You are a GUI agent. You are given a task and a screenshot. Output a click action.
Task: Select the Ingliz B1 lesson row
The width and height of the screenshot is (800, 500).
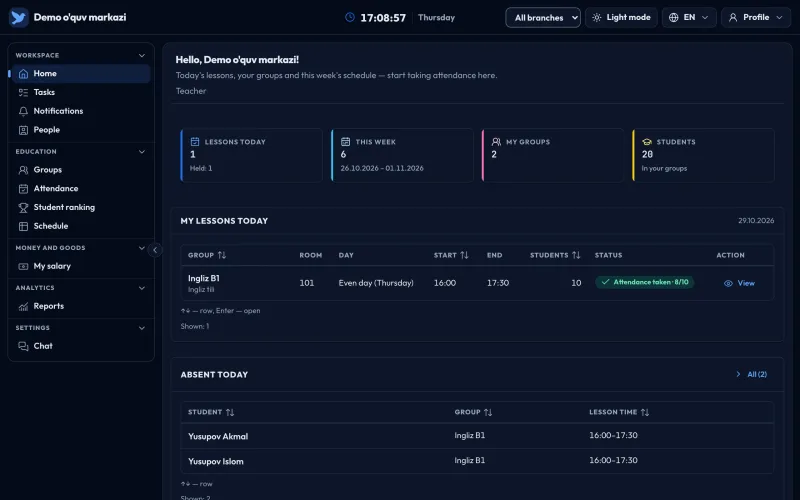click(477, 283)
